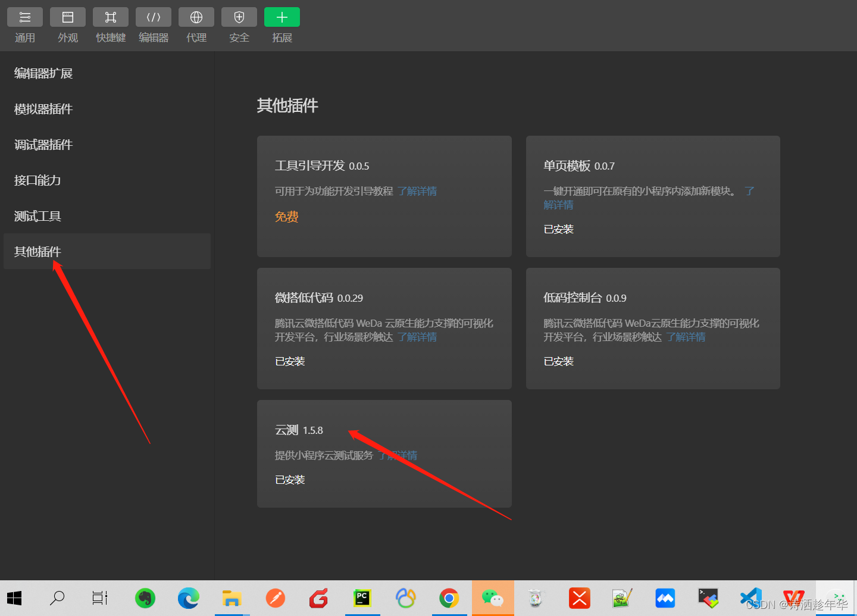
Task: Go to the 编辑器 editor settings
Action: (x=154, y=26)
